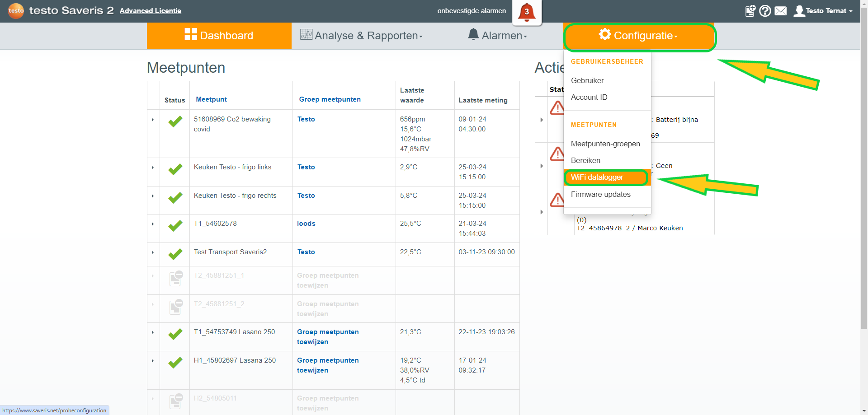Click the Analyse & Rapporten chart icon
This screenshot has height=415, width=868.
[x=307, y=34]
